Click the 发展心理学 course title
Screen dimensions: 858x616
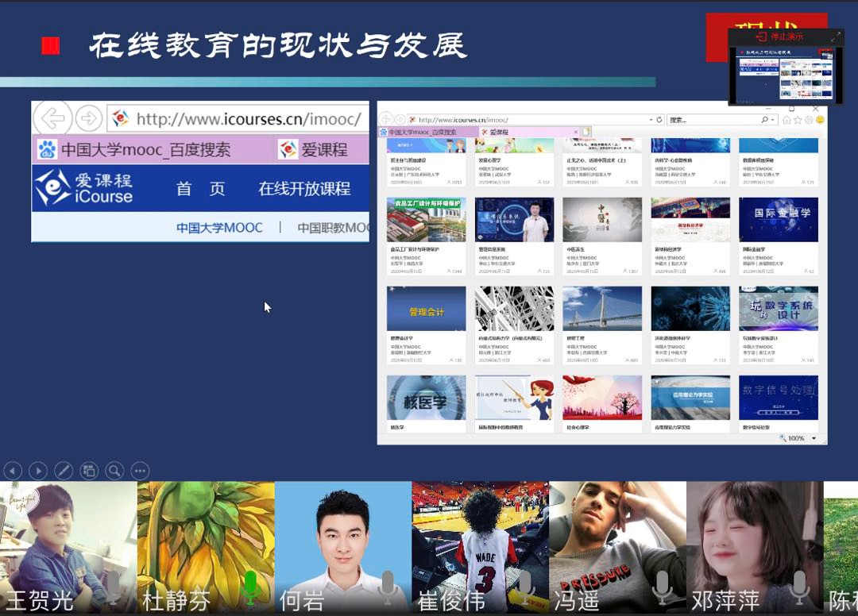489,160
